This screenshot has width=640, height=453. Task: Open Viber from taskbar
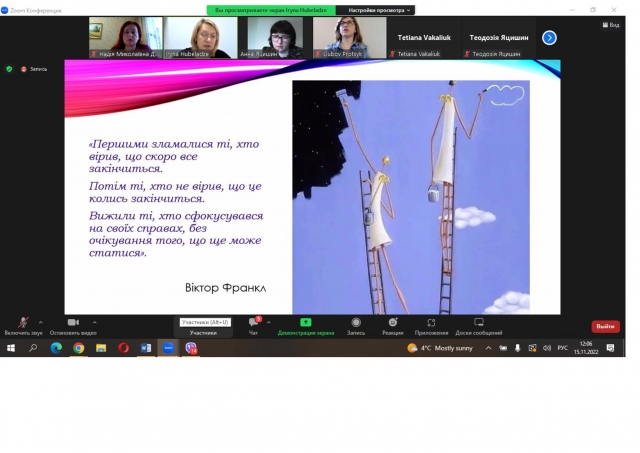(x=191, y=348)
